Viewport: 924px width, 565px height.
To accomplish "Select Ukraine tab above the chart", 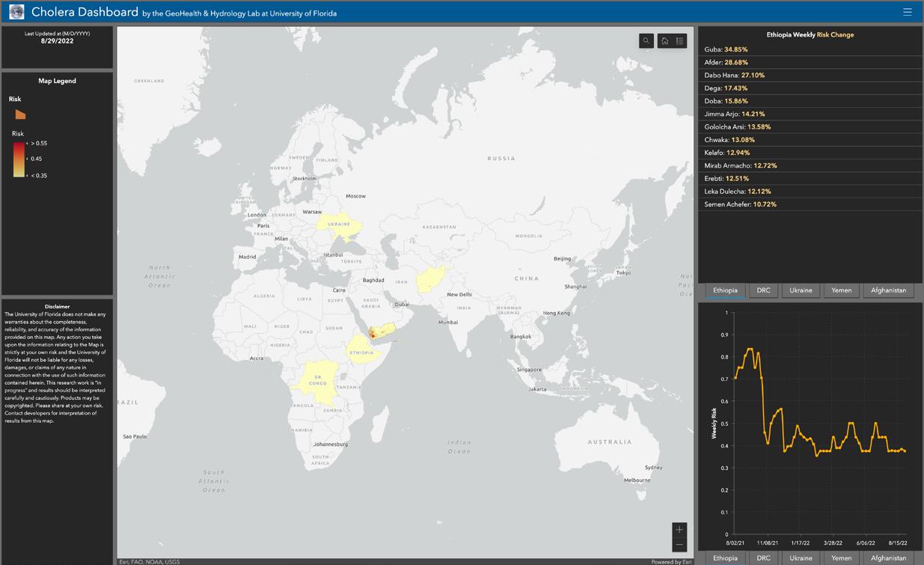I will pos(801,290).
